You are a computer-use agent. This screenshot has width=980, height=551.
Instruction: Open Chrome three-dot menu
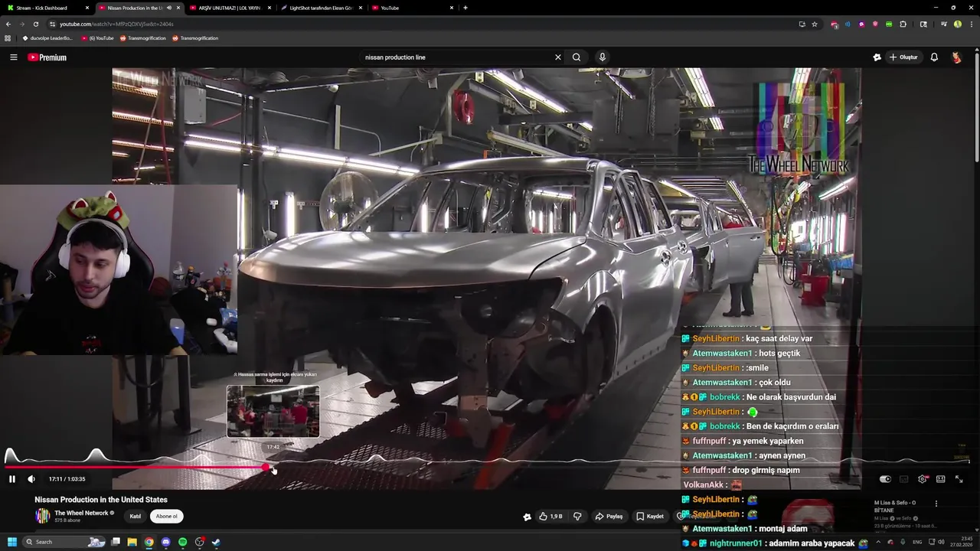coord(971,24)
